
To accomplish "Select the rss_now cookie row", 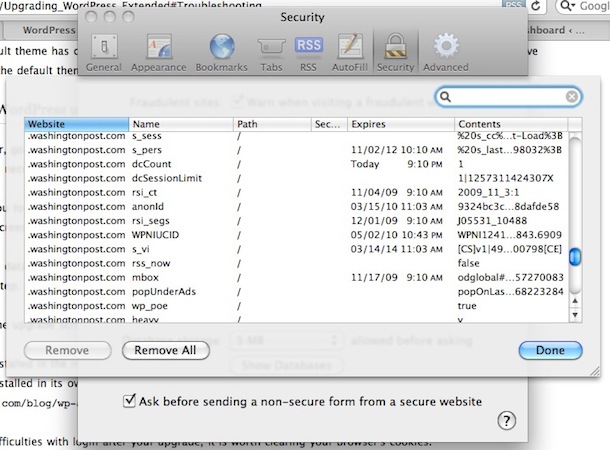I will (x=296, y=263).
